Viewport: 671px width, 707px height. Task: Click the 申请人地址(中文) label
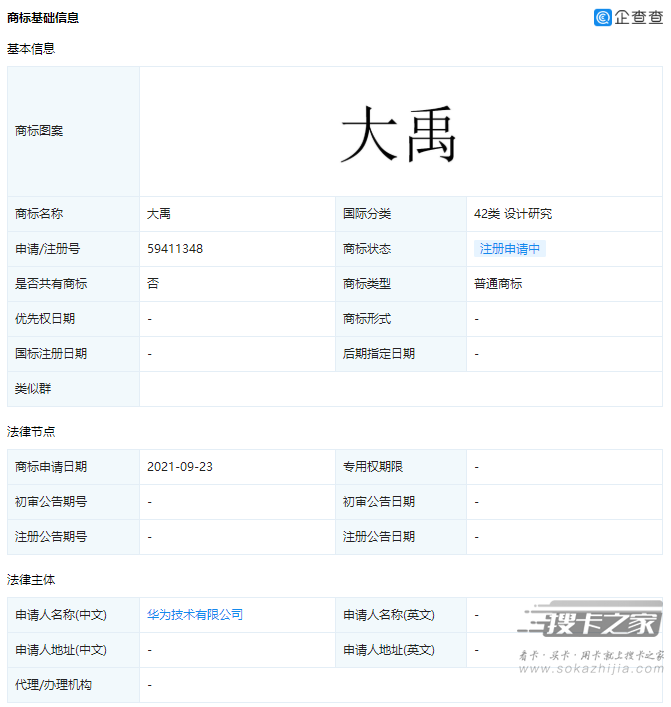[x=61, y=650]
